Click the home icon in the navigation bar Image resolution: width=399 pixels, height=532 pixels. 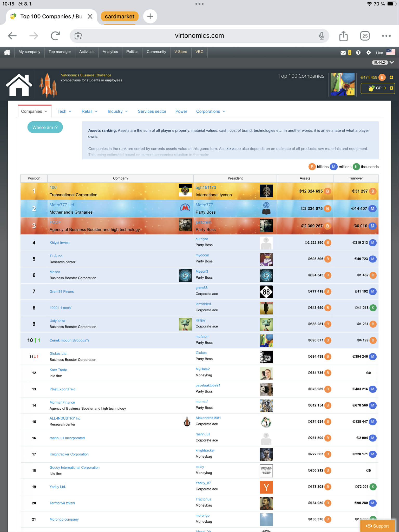(x=7, y=52)
